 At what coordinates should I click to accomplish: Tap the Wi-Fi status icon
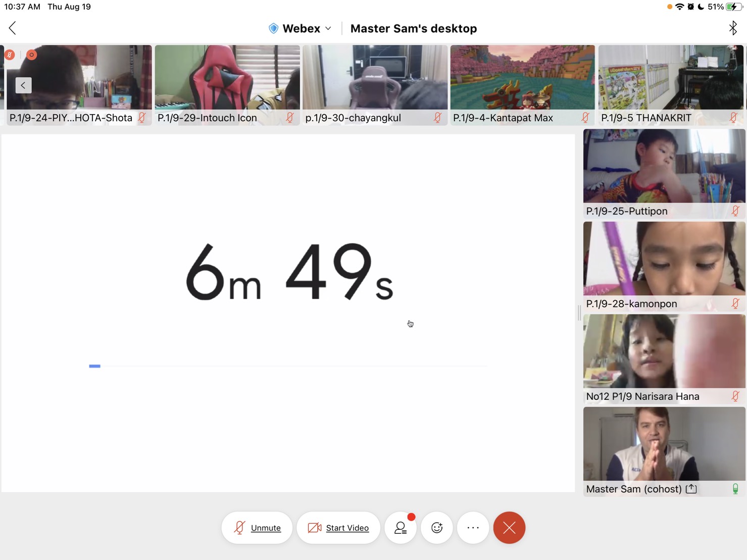[x=680, y=7]
